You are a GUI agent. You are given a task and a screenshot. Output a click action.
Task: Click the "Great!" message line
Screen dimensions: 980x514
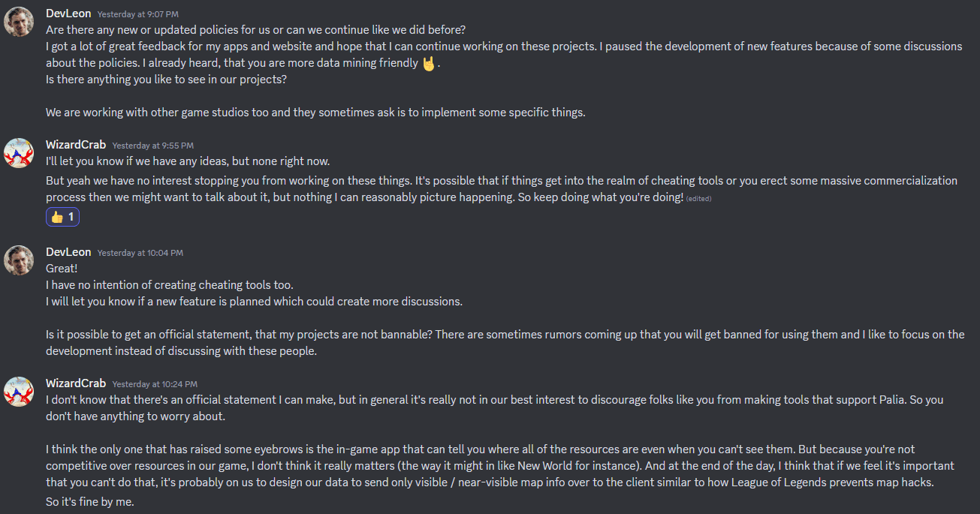(x=62, y=269)
